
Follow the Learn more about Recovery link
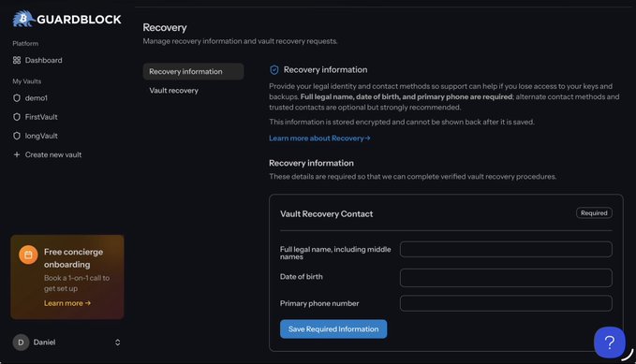click(x=319, y=138)
